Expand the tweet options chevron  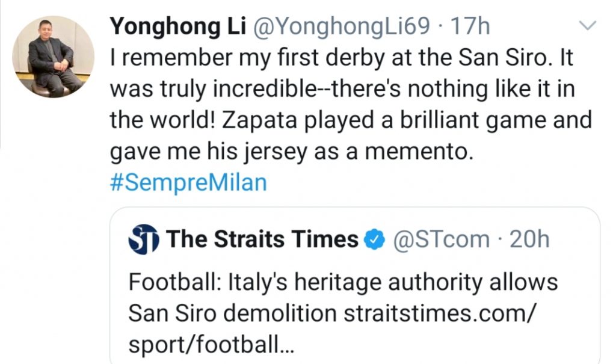(587, 26)
